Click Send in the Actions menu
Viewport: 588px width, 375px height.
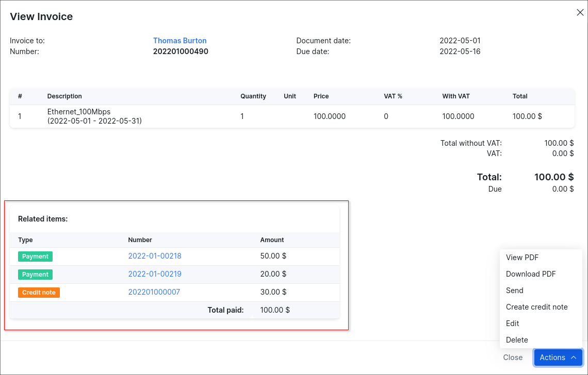514,291
